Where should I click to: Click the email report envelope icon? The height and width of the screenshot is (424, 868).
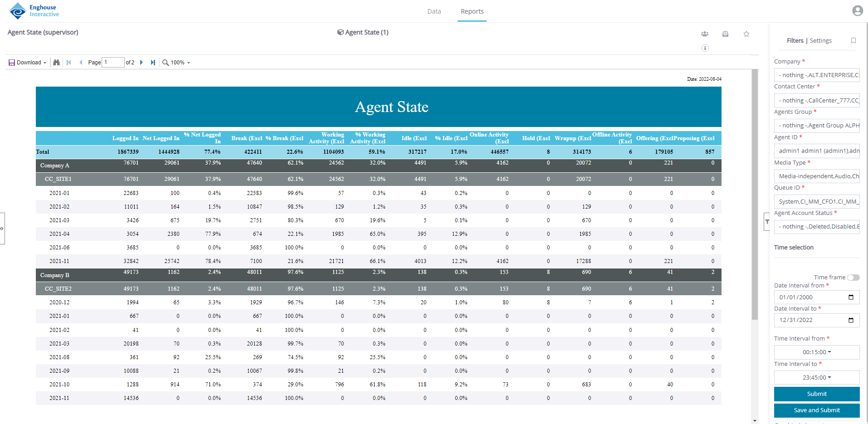click(x=725, y=34)
